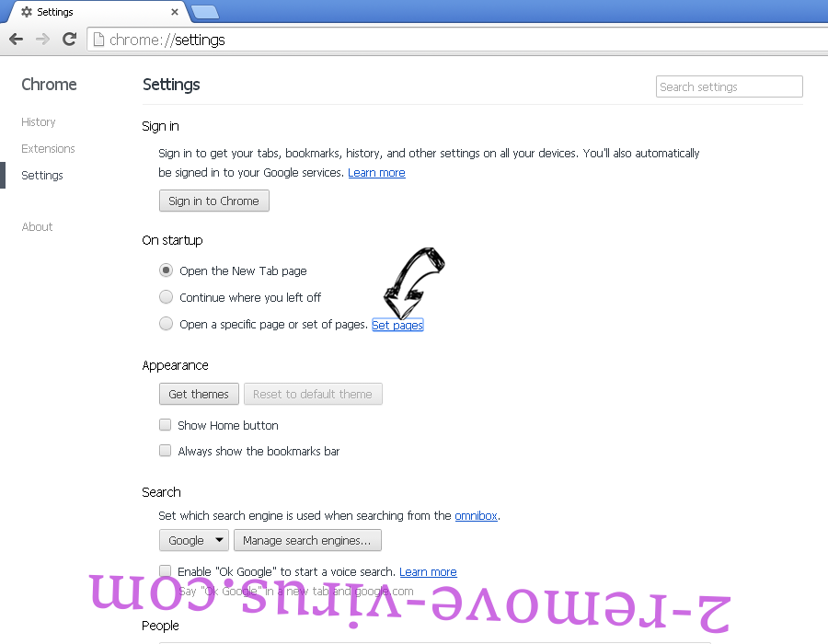Click the Appearance section heading
Image resolution: width=828 pixels, height=644 pixels.
[176, 365]
